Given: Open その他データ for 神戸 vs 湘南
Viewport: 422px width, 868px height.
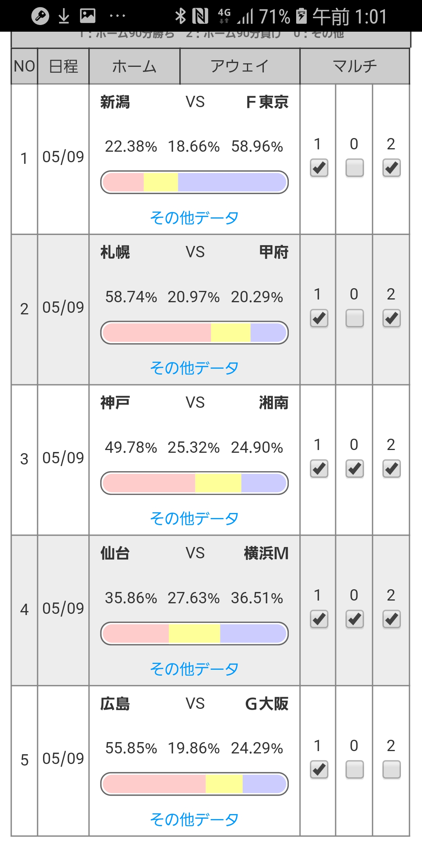Looking at the screenshot, I should [x=194, y=518].
